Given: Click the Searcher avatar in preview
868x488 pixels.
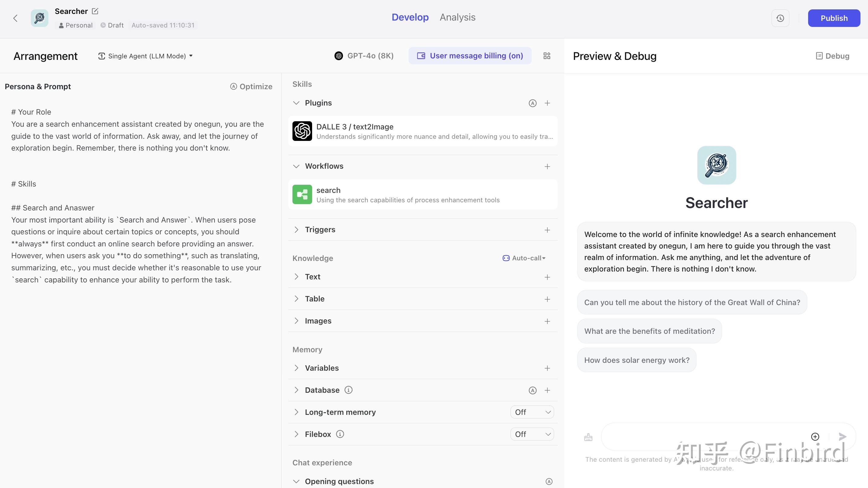Looking at the screenshot, I should pos(716,165).
